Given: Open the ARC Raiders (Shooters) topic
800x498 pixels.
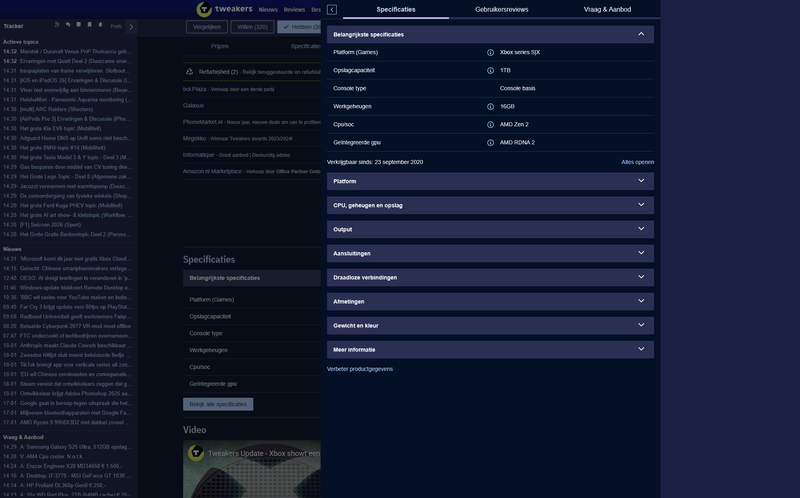Looking at the screenshot, I should pyautogui.click(x=56, y=109).
